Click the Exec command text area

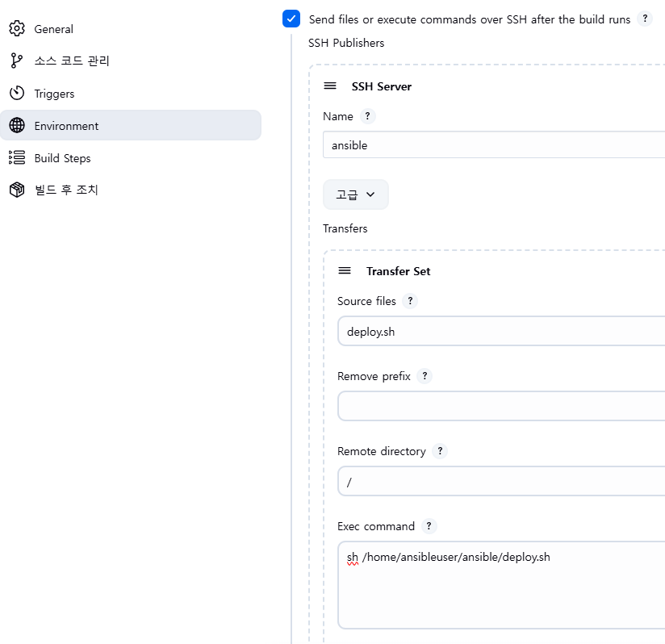[x=501, y=585]
